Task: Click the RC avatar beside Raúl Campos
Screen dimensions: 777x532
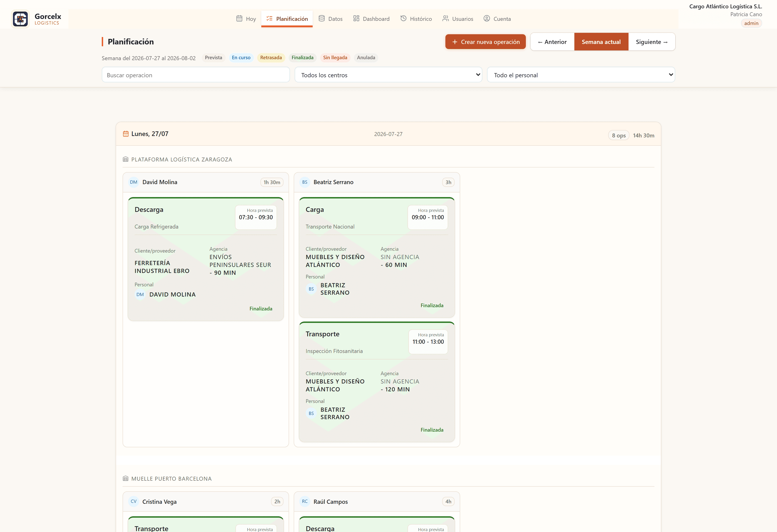Action: (x=305, y=501)
